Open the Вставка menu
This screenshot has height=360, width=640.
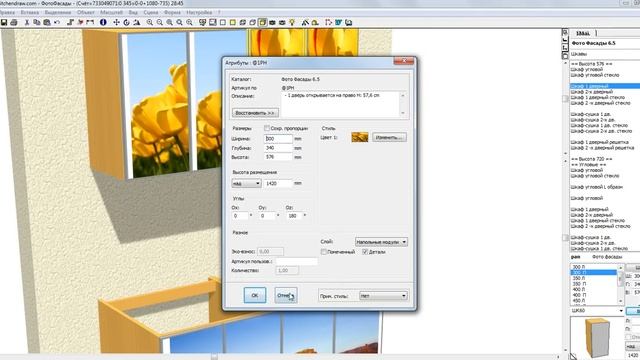point(30,13)
